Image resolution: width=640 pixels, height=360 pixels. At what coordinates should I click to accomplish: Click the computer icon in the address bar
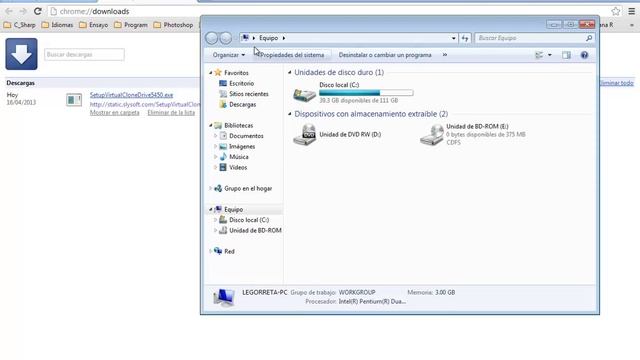pos(245,38)
